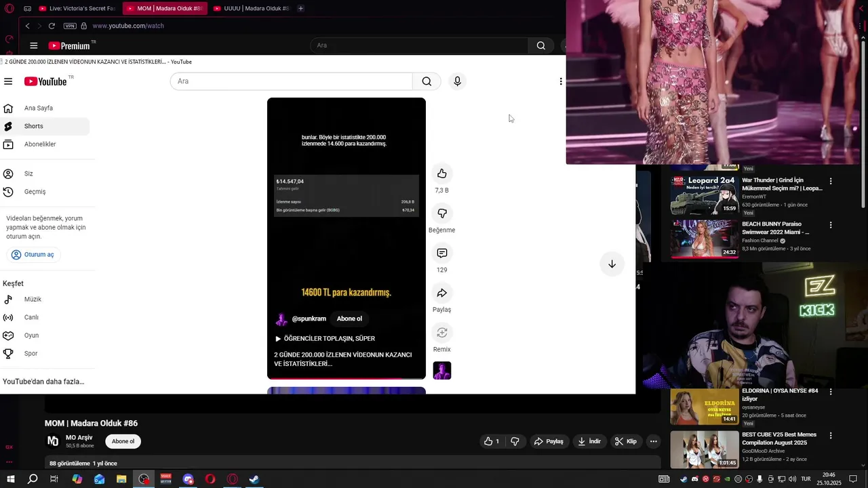868x488 pixels.
Task: Click Abone ol next to MO Arşiv
Action: pyautogui.click(x=123, y=441)
